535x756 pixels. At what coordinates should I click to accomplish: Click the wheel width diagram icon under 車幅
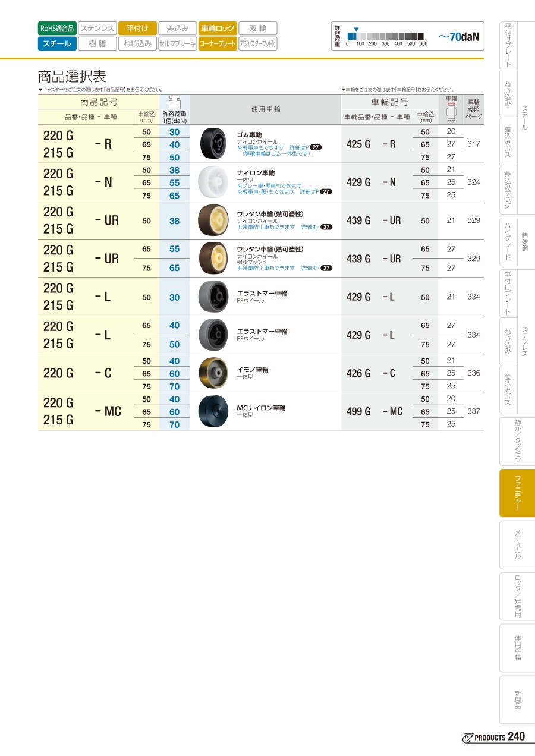point(451,111)
